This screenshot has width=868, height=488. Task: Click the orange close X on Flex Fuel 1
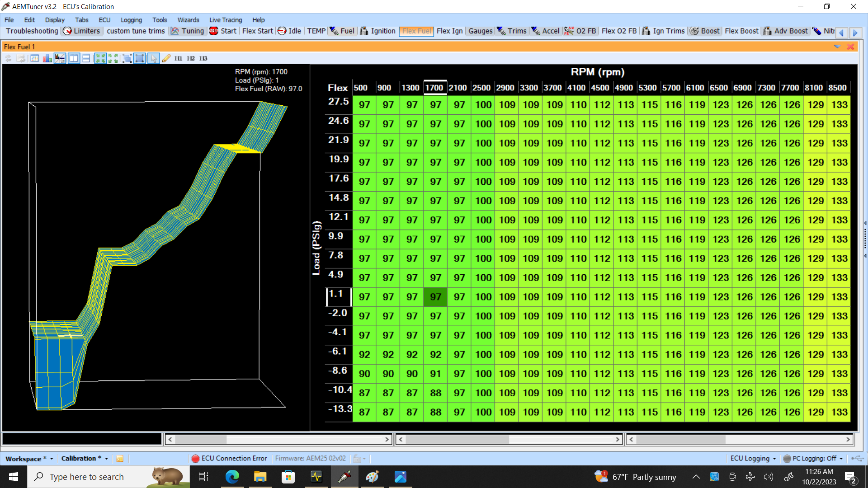click(x=850, y=47)
